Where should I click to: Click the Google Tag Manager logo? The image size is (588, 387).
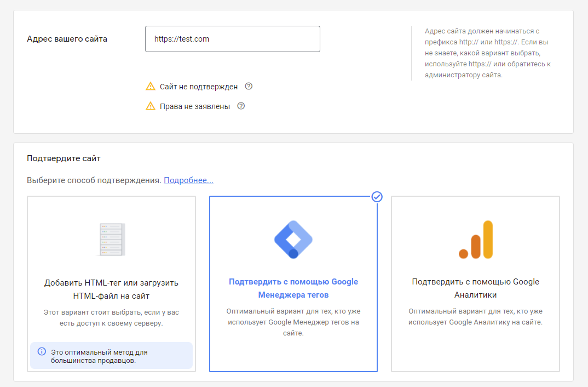tap(293, 240)
